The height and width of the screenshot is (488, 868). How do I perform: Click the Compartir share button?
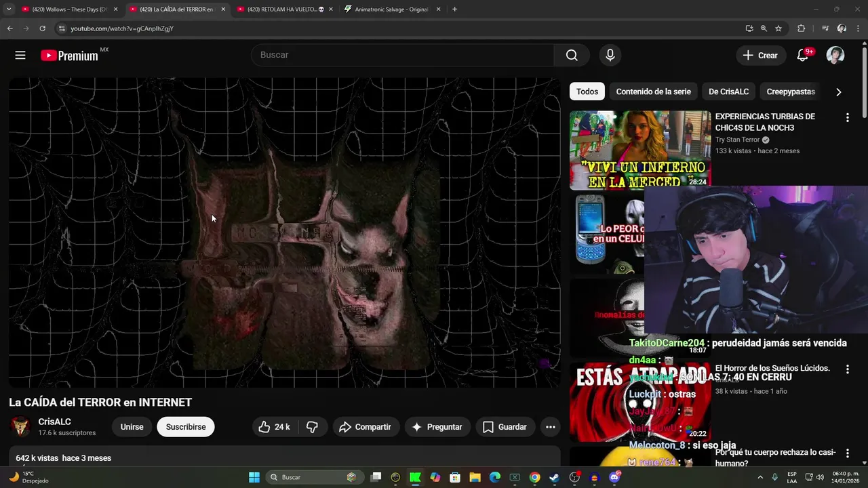tap(366, 427)
